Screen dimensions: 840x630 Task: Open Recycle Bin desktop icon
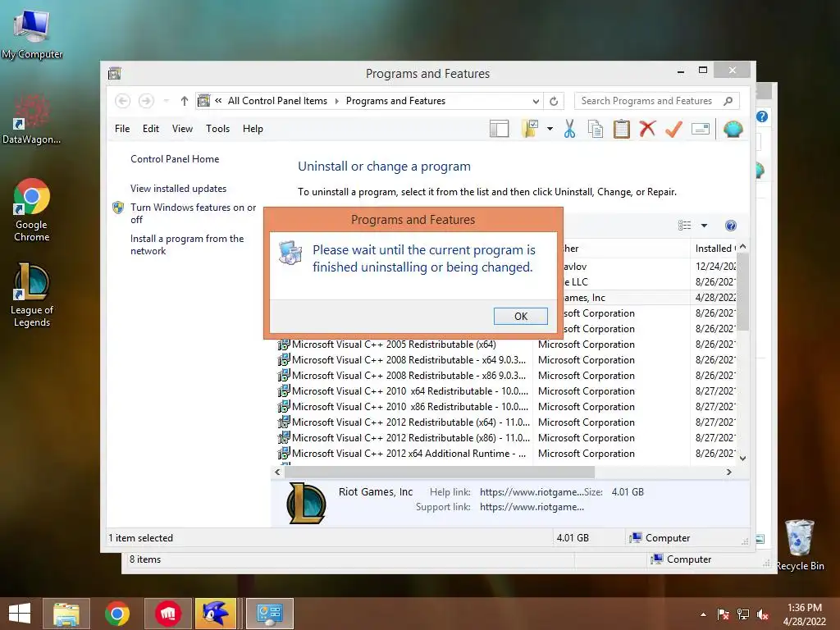click(x=800, y=546)
